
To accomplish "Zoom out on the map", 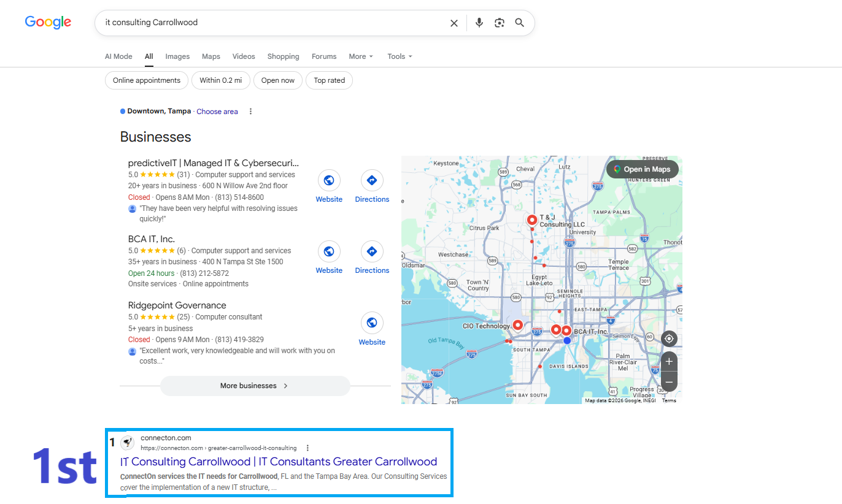I will click(x=669, y=381).
